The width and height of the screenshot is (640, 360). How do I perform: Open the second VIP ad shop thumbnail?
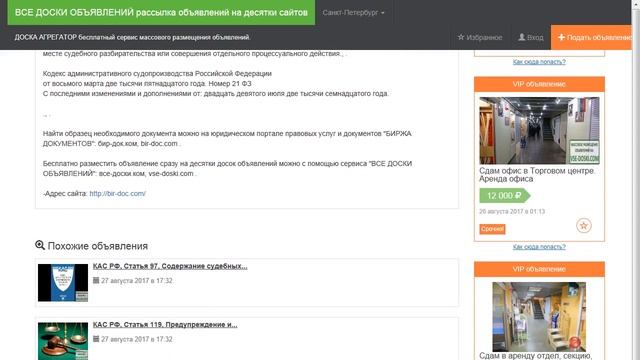point(539,316)
